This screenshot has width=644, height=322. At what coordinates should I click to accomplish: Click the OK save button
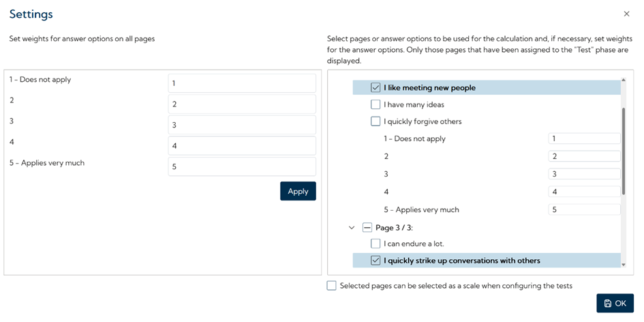click(615, 303)
